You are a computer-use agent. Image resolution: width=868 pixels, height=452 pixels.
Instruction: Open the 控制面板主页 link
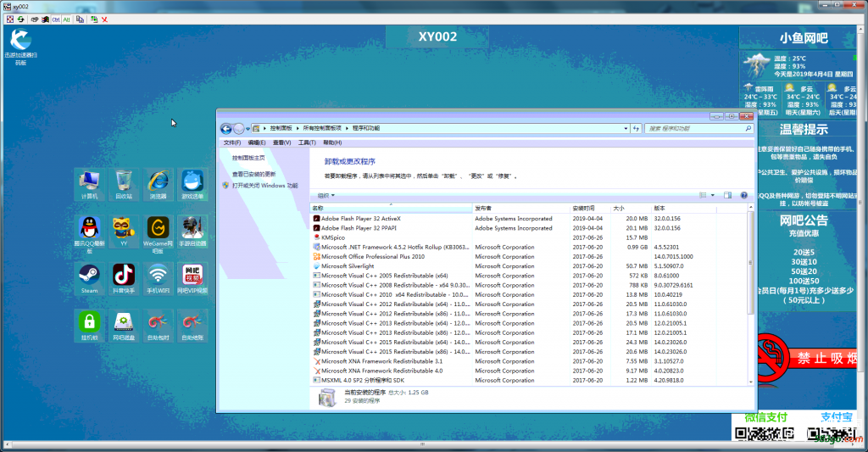coord(248,158)
